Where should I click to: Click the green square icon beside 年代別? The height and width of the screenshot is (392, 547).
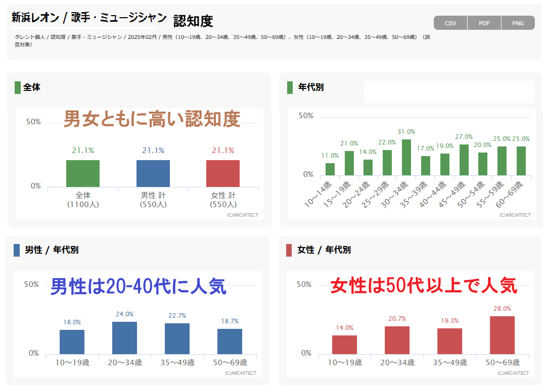290,87
